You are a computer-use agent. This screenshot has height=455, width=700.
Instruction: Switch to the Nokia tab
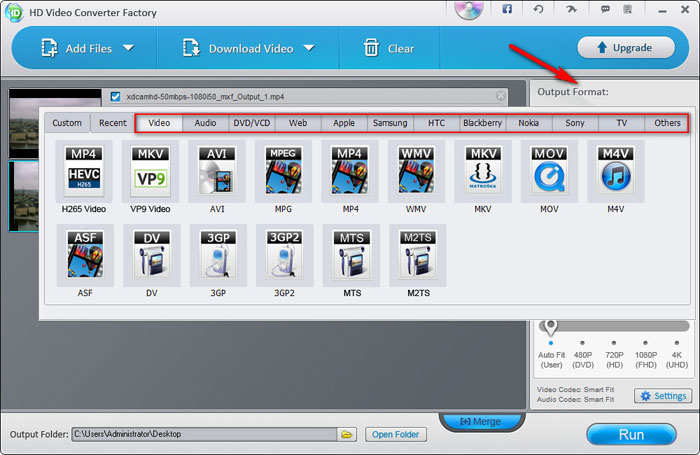pyautogui.click(x=529, y=123)
